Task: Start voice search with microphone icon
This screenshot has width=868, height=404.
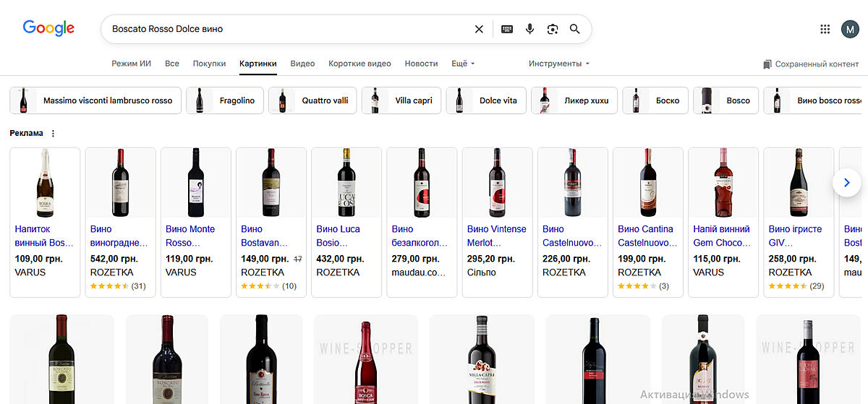Action: coord(529,29)
